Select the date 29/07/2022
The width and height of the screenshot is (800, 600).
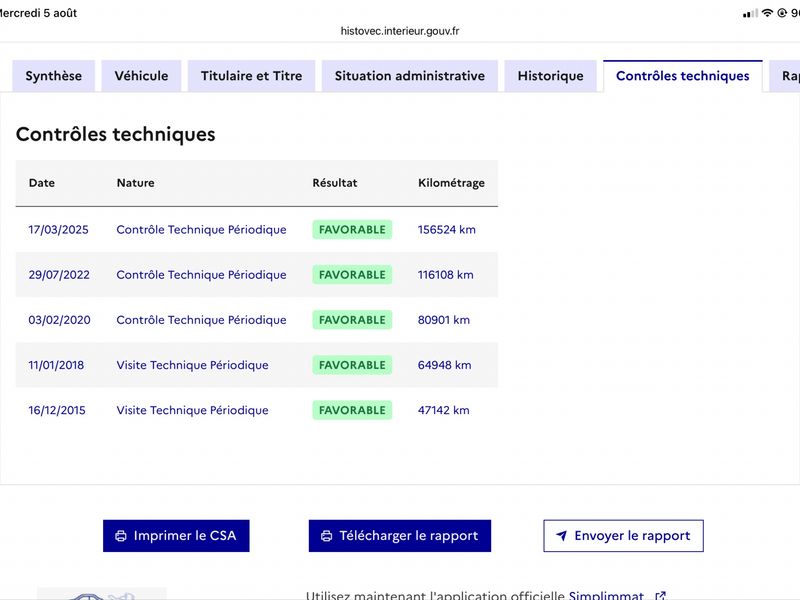point(59,274)
